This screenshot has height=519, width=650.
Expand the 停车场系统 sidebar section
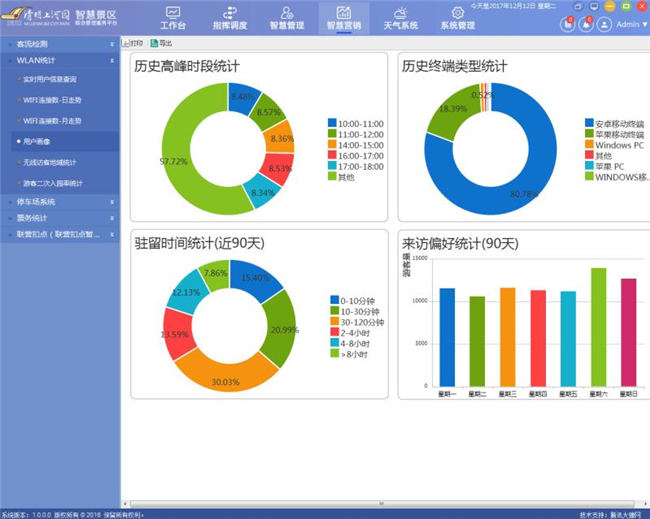[58, 202]
